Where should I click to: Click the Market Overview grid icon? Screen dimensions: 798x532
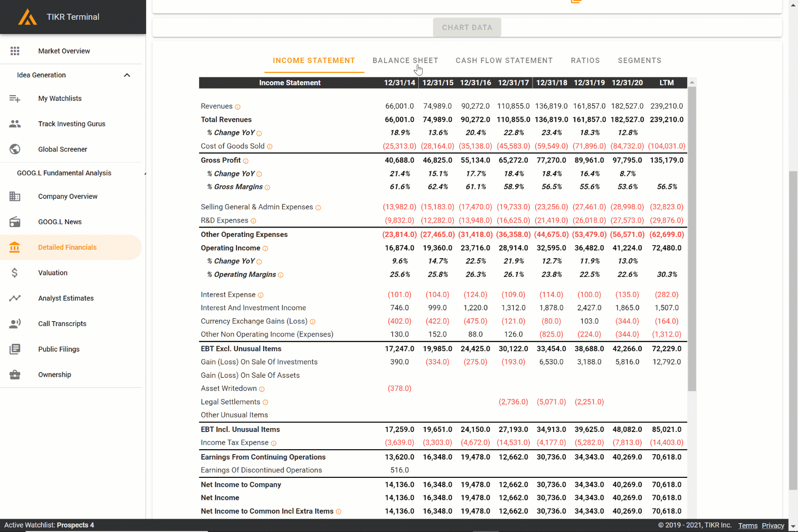tap(15, 51)
